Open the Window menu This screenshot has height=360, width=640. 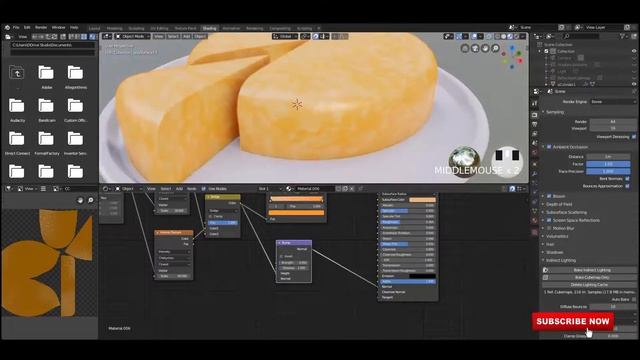coord(58,27)
